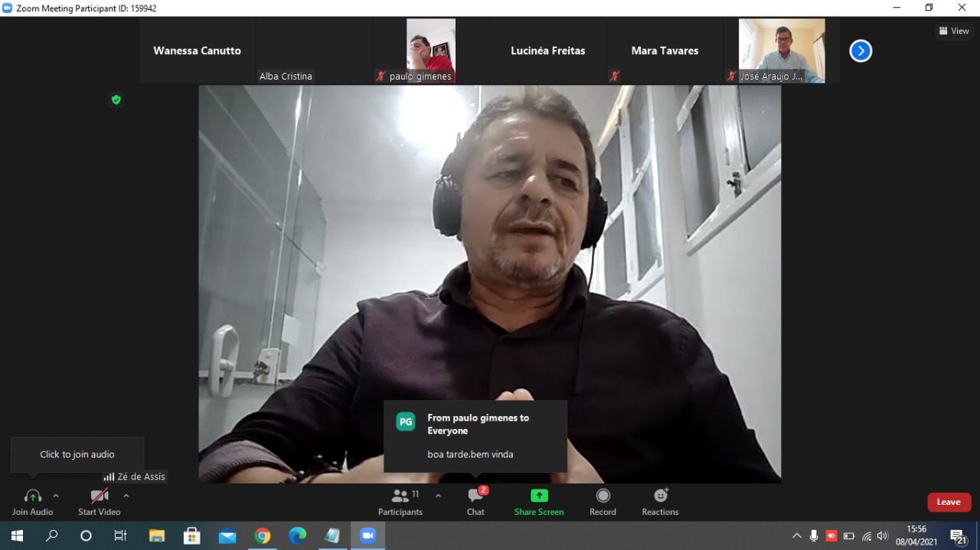
Task: Open the Participants panel
Action: tap(400, 502)
